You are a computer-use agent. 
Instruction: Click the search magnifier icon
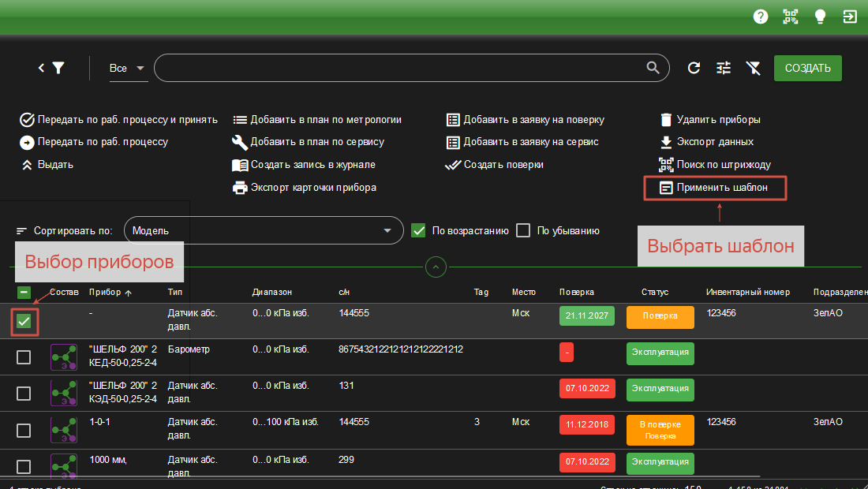tap(653, 68)
